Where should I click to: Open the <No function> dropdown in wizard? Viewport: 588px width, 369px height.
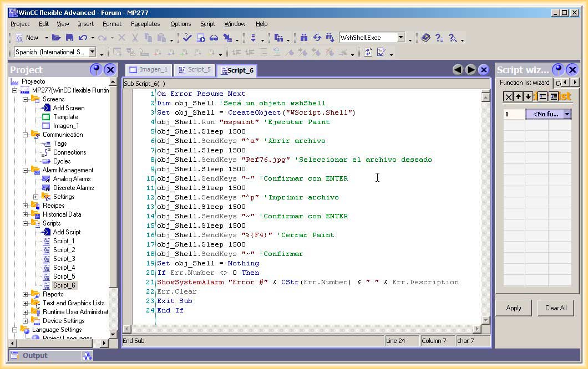pyautogui.click(x=566, y=114)
